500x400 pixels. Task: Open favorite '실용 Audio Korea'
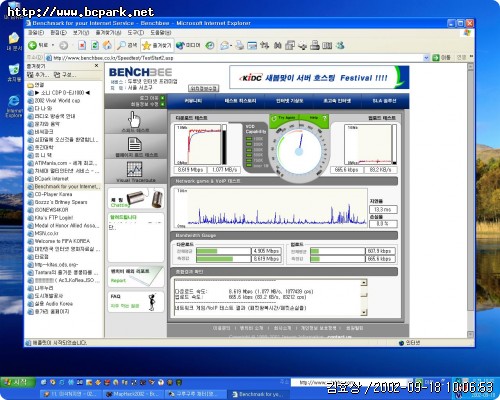point(50,304)
